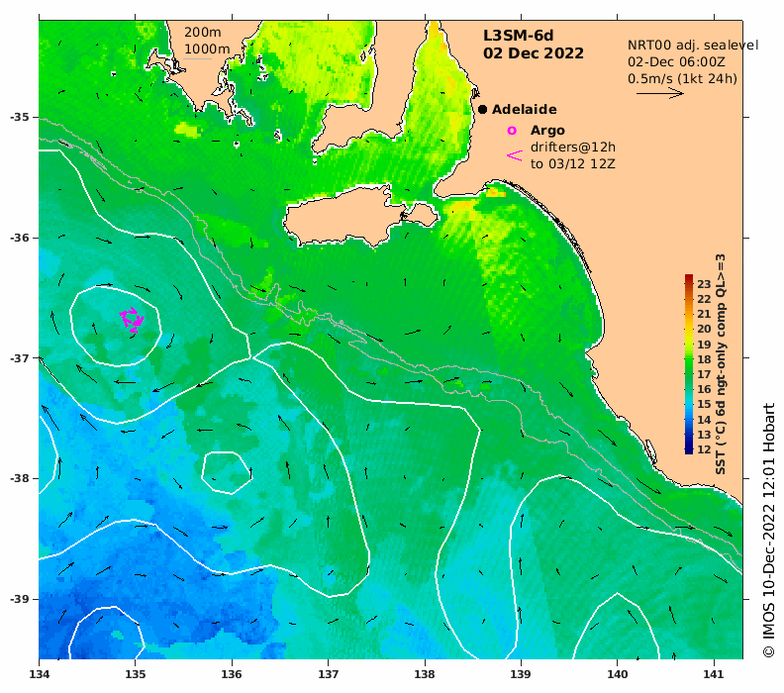Click the SST color bar legend
Screen dimensions: 784x693
[x=689, y=364]
